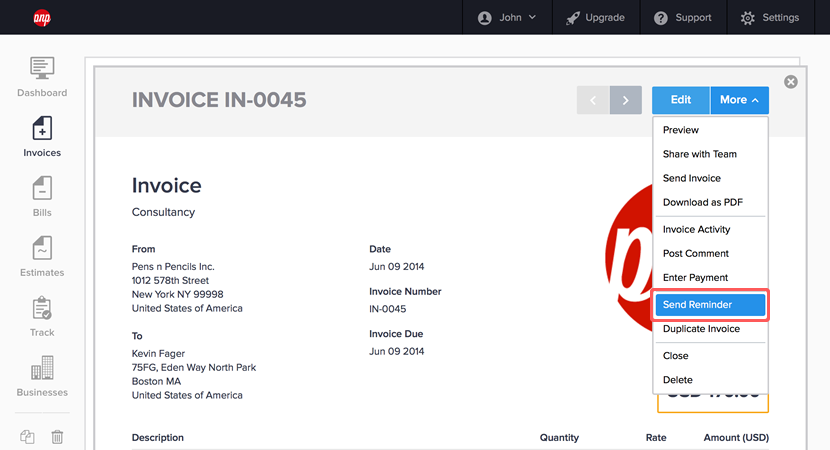Image resolution: width=830 pixels, height=450 pixels.
Task: Open the Dashboard section in sidebar
Action: (x=42, y=77)
